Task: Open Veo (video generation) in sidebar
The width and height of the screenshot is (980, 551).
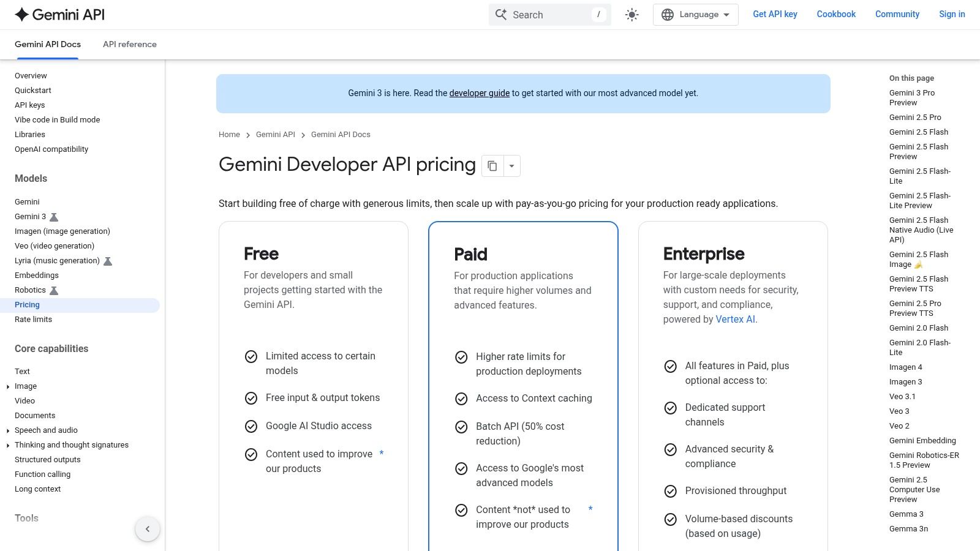Action: [55, 246]
